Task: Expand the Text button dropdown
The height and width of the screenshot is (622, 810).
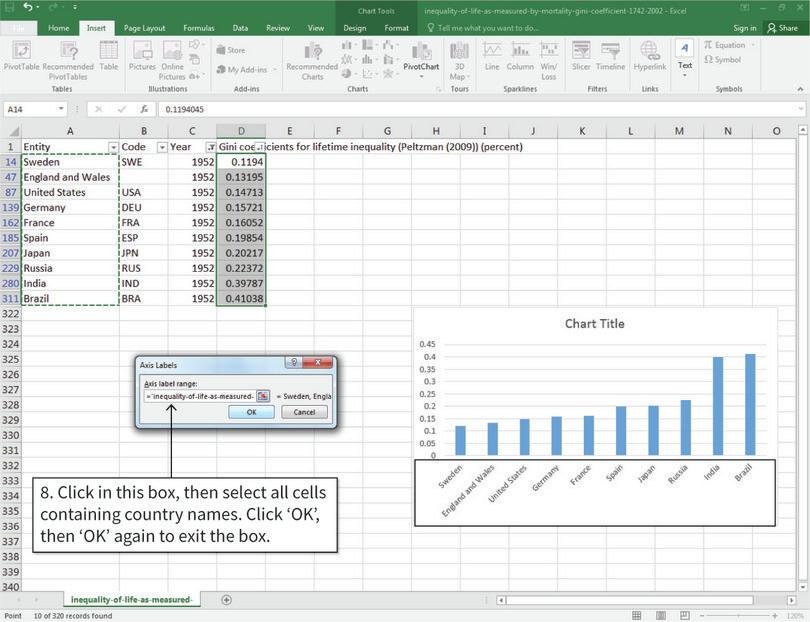Action: coord(684,74)
